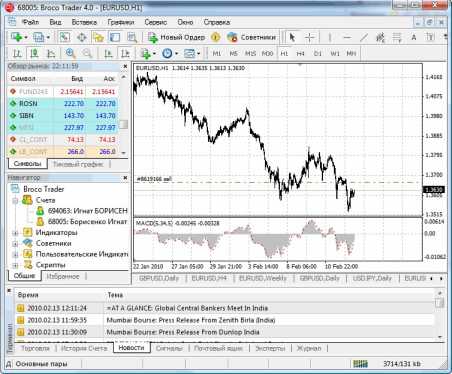Open the История Счета terminal tab

(x=84, y=348)
